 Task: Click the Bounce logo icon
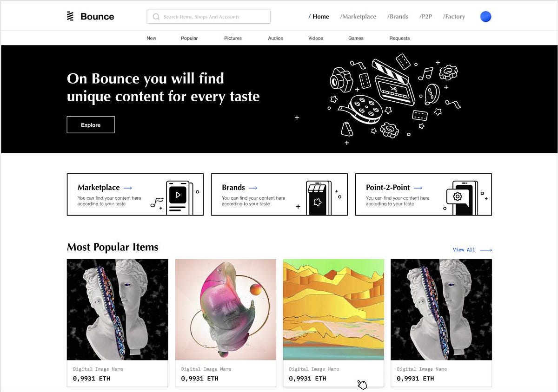point(70,16)
